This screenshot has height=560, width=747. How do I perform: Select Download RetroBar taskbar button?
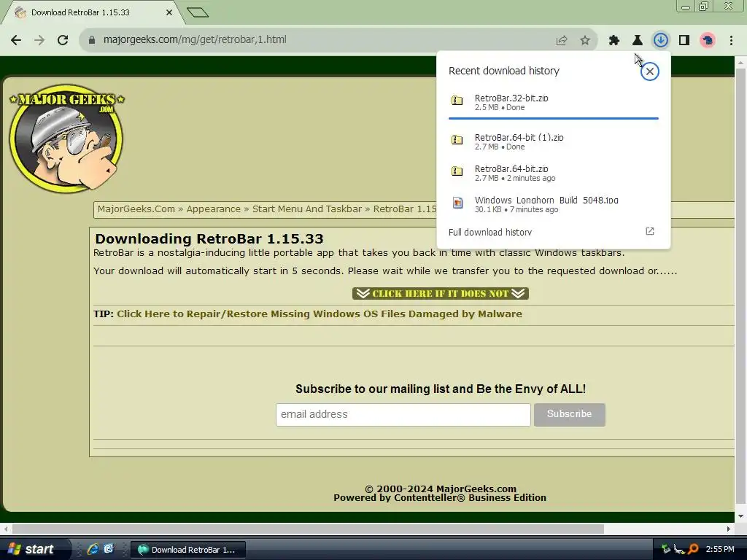[188, 550]
